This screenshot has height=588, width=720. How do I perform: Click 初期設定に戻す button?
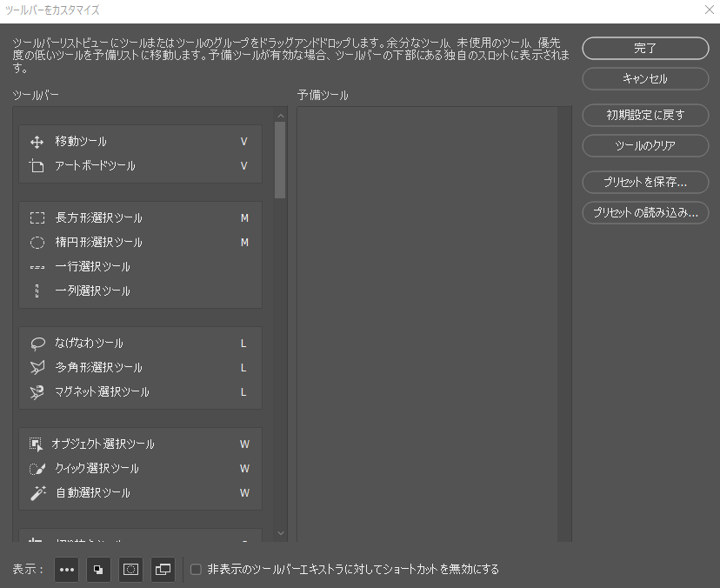pos(645,115)
